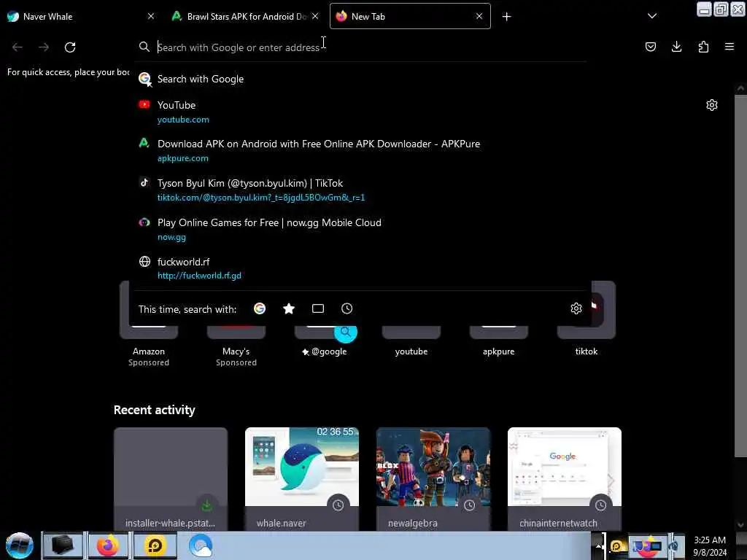Open the Firefox hamburger application menu

(729, 47)
